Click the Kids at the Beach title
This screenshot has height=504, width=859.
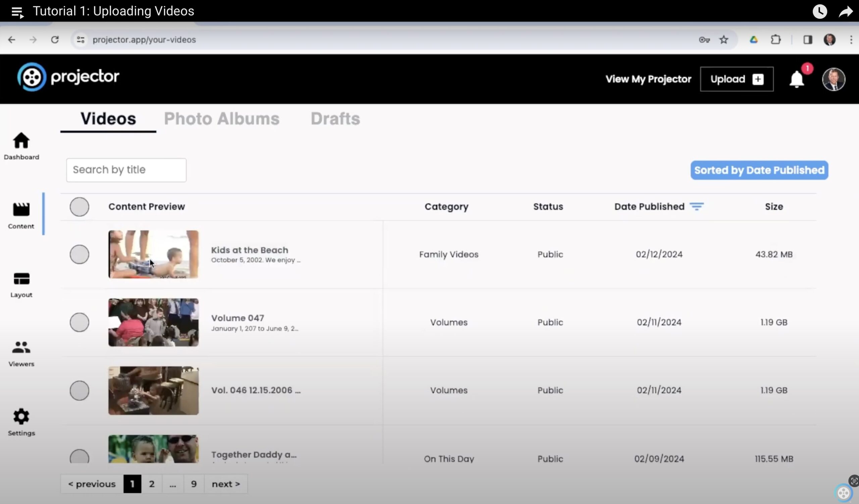(250, 250)
